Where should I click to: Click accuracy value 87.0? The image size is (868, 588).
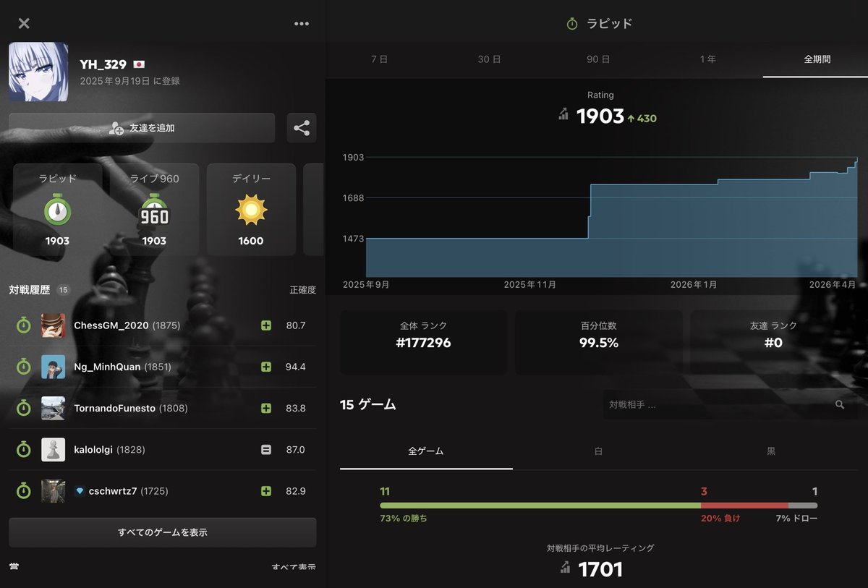pos(296,449)
